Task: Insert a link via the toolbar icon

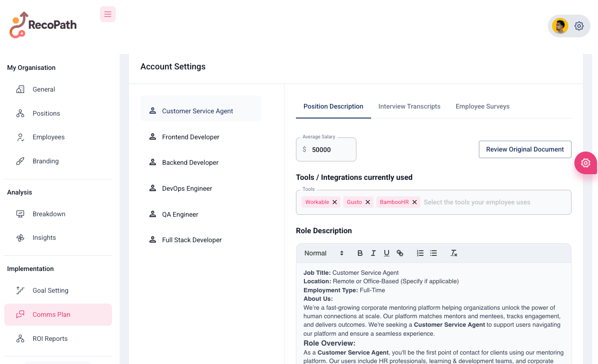Action: pyautogui.click(x=400, y=253)
